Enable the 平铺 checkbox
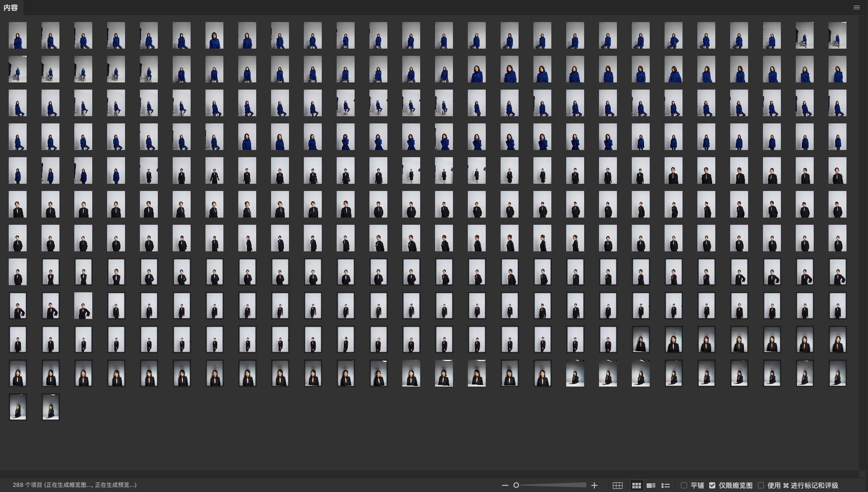868x492 pixels. (684, 485)
